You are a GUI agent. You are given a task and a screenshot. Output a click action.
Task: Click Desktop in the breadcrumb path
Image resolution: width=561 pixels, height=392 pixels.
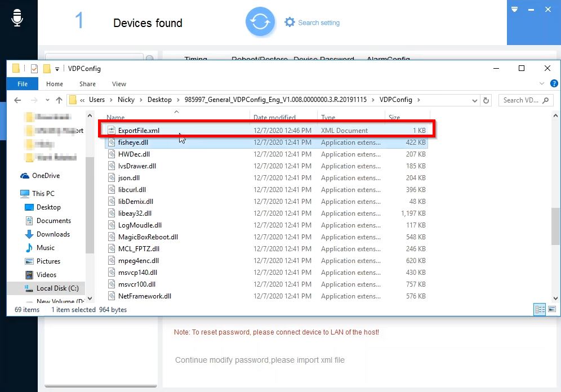point(159,100)
